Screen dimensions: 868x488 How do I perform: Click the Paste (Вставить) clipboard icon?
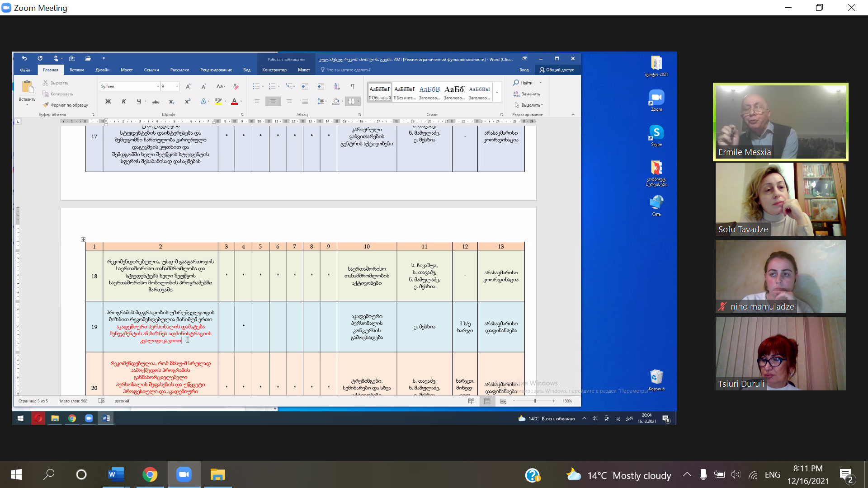point(27,87)
